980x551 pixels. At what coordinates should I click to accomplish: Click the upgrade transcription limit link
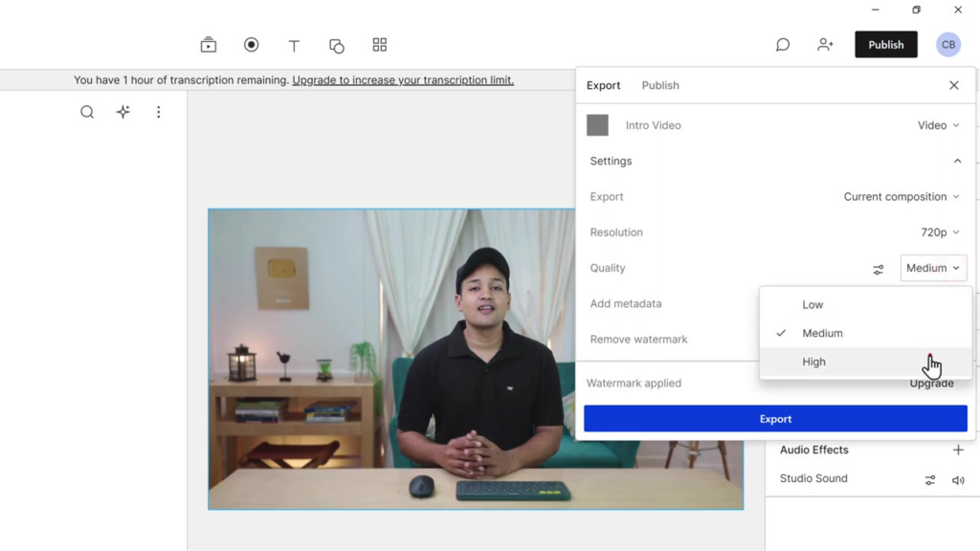tap(403, 80)
